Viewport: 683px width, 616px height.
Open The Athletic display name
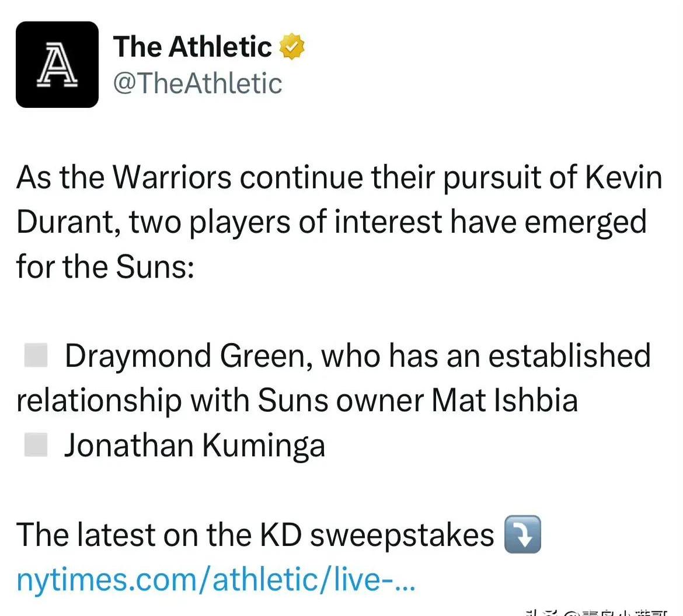pyautogui.click(x=192, y=47)
